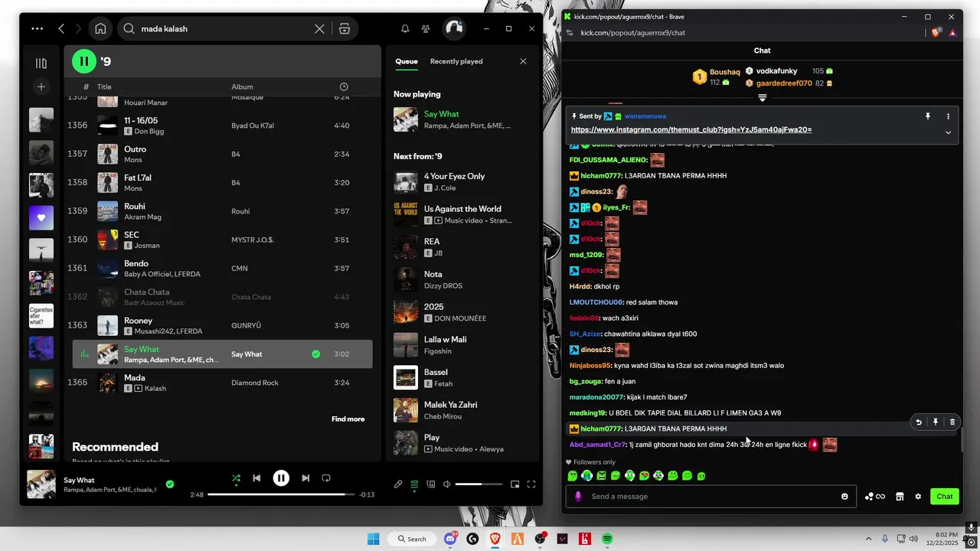This screenshot has height=551, width=980.
Task: Open the Browse icon next to search
Action: coord(345,29)
